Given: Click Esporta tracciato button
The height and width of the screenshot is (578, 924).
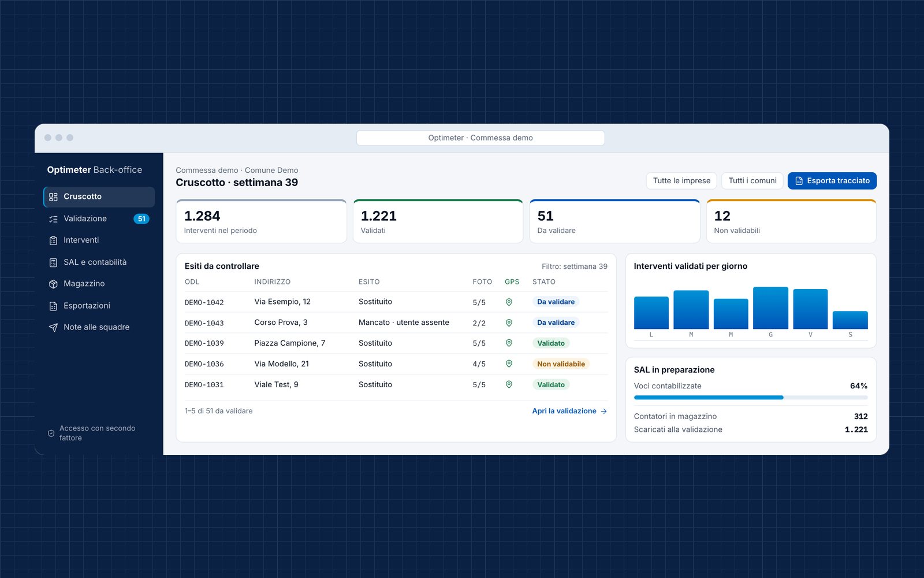Looking at the screenshot, I should coord(832,181).
